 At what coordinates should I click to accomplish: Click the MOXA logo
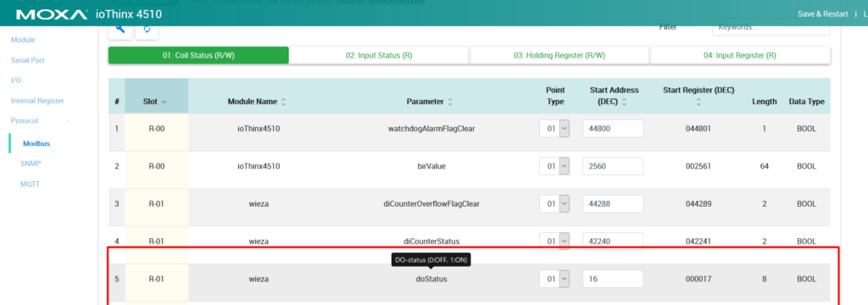tap(52, 14)
